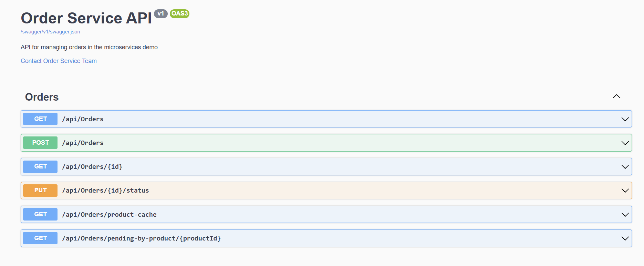Click the /api/Orders/{id}/status path text
The height and width of the screenshot is (266, 644).
105,191
